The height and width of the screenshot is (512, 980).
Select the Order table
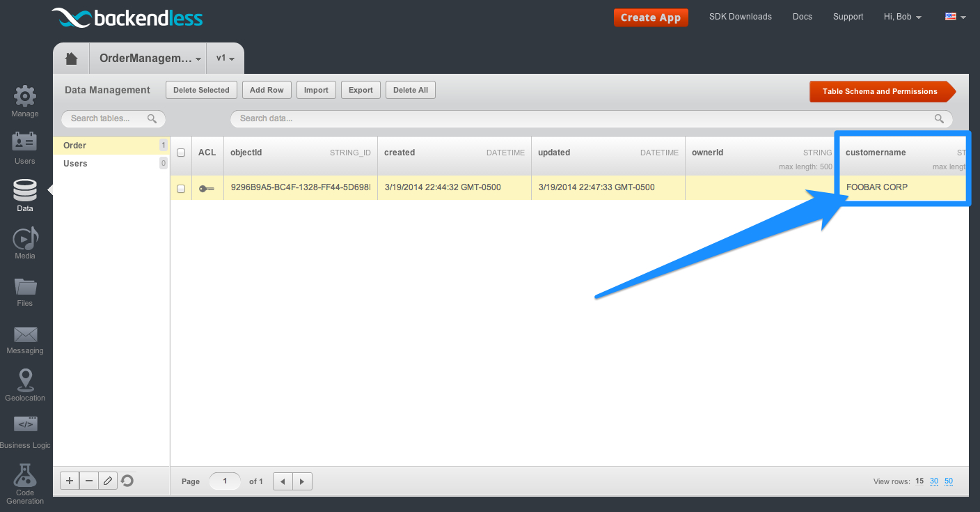pos(111,146)
